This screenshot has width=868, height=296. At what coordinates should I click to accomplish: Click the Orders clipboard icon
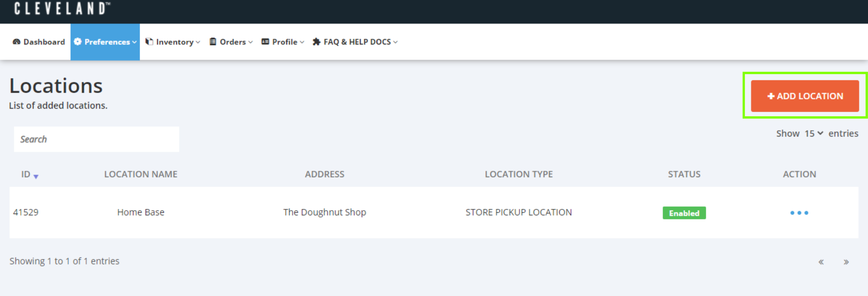[213, 41]
